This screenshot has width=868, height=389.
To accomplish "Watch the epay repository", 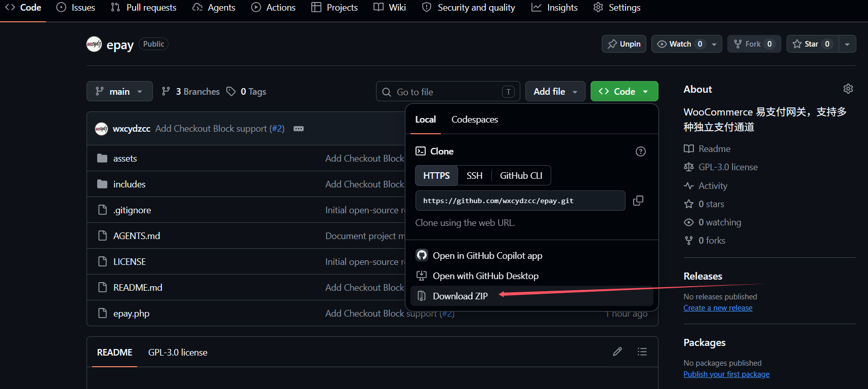I will tap(680, 44).
